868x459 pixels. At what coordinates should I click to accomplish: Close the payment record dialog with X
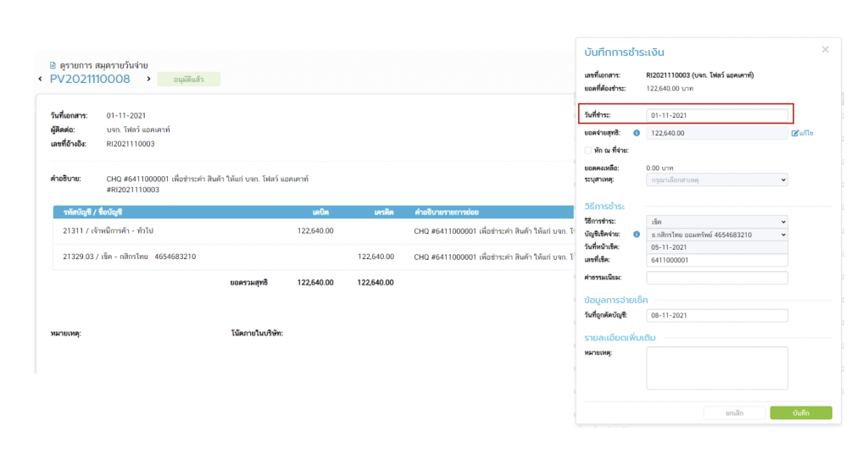click(x=825, y=50)
